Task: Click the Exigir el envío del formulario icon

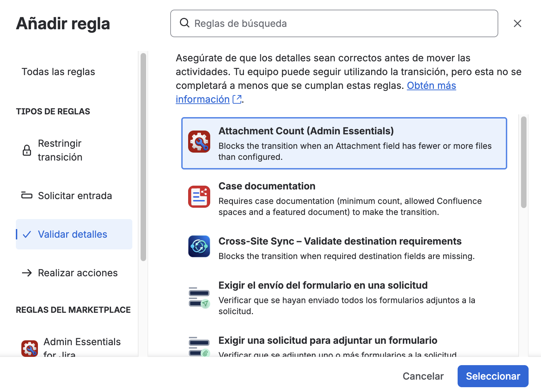Action: 199,297
